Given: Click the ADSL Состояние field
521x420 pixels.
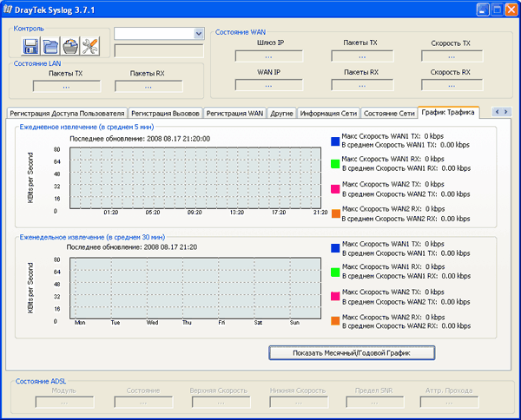Looking at the screenshot, I should click(x=143, y=403).
